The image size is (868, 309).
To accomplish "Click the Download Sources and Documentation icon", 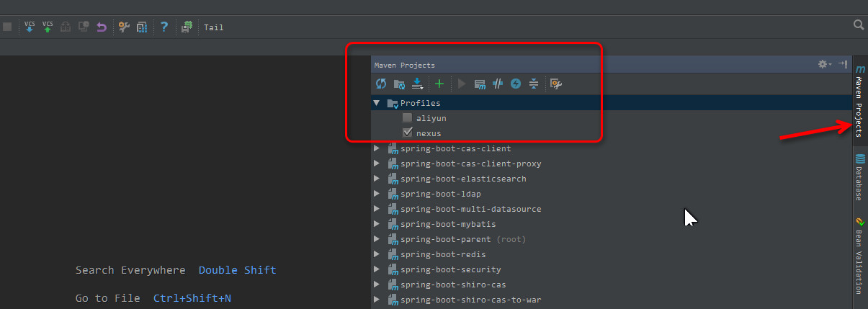I will tap(417, 84).
